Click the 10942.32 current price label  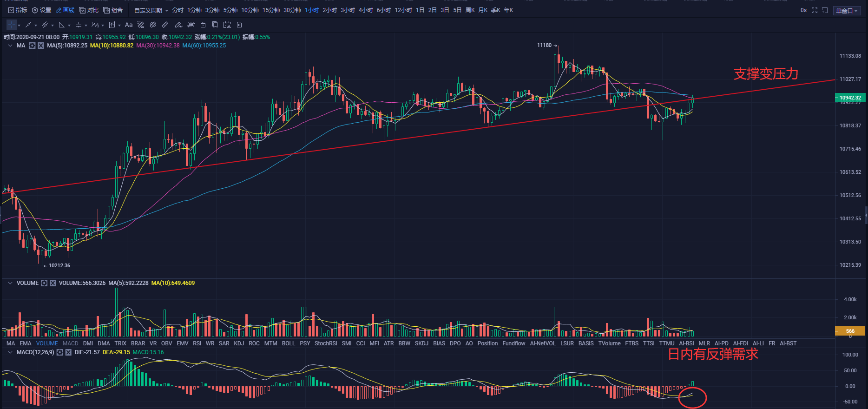click(x=850, y=98)
